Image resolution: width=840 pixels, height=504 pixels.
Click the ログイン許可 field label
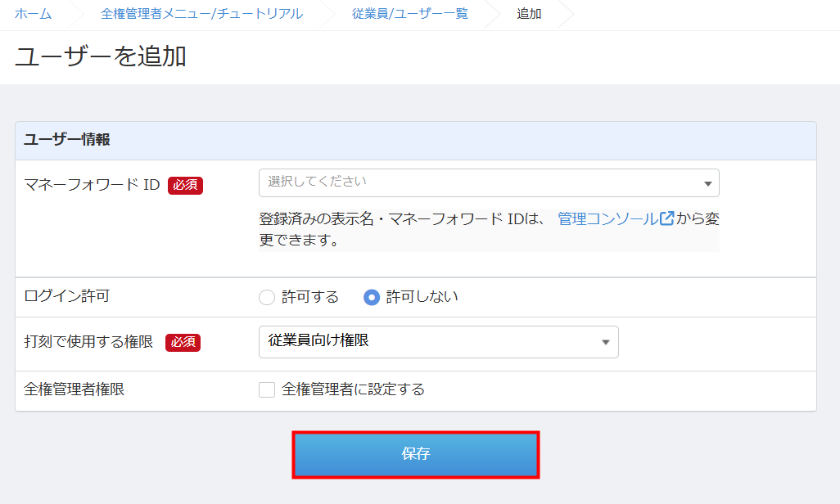(x=67, y=296)
